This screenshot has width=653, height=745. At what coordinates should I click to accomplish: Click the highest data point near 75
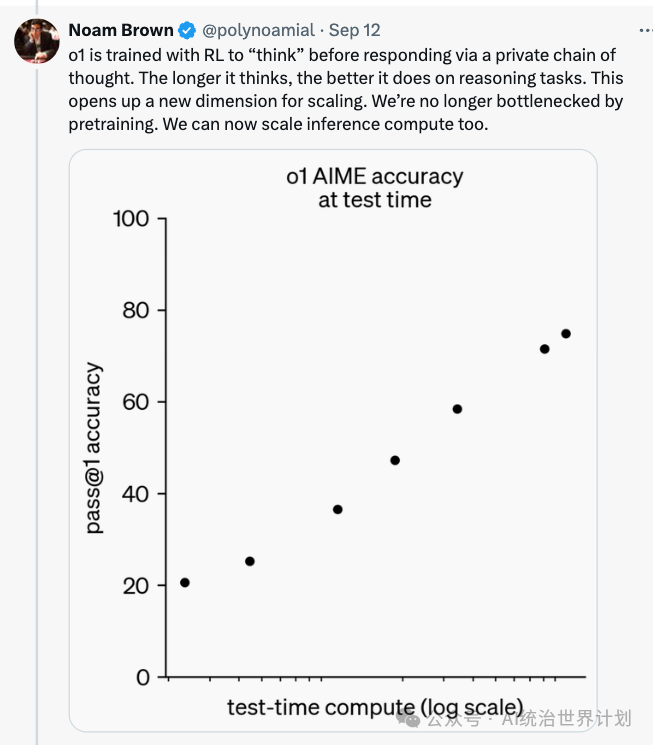(x=566, y=333)
